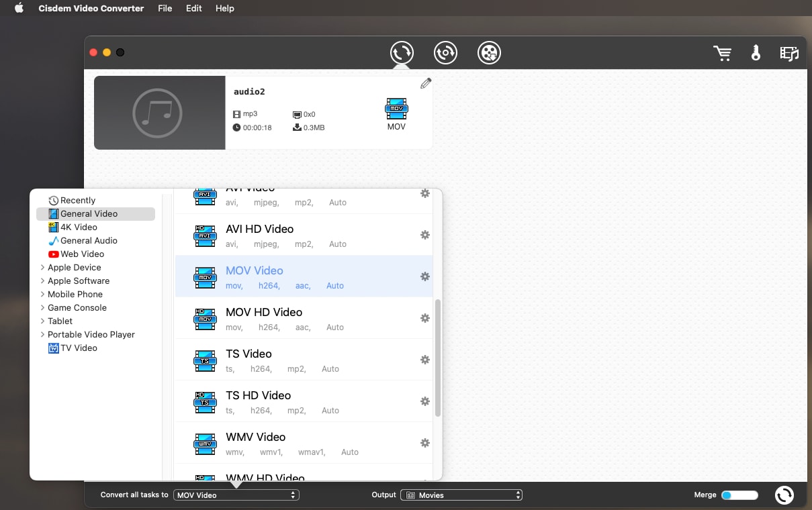Choose the AVI HD Video format
812x510 pixels.
304,235
